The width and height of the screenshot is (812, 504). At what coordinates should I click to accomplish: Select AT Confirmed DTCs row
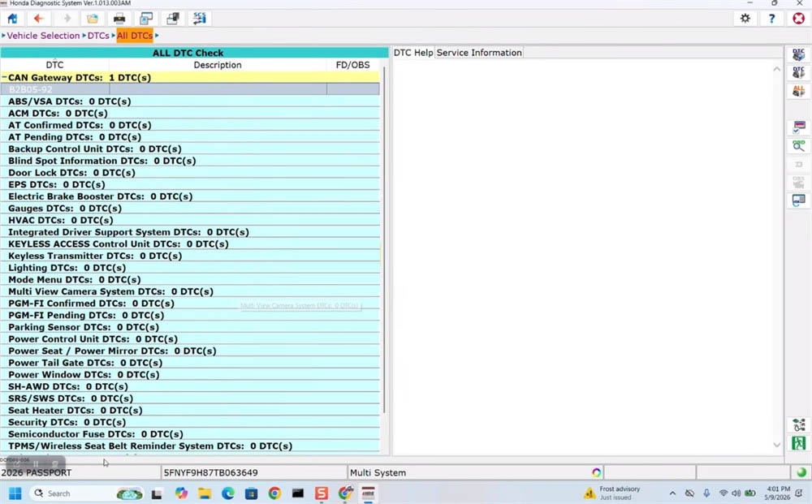(190, 125)
